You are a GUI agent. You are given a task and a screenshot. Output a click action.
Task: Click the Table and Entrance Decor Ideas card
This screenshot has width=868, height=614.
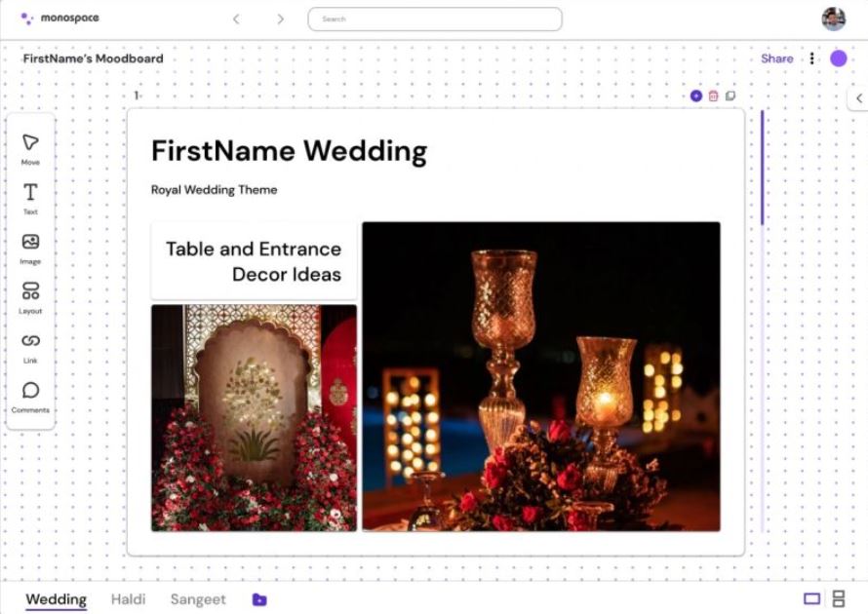point(255,261)
